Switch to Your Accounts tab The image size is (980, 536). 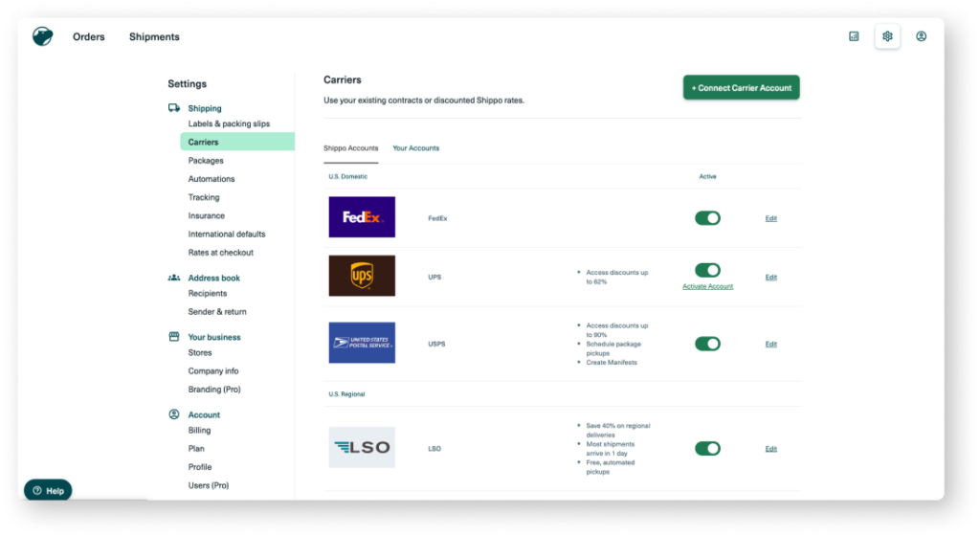click(x=415, y=148)
